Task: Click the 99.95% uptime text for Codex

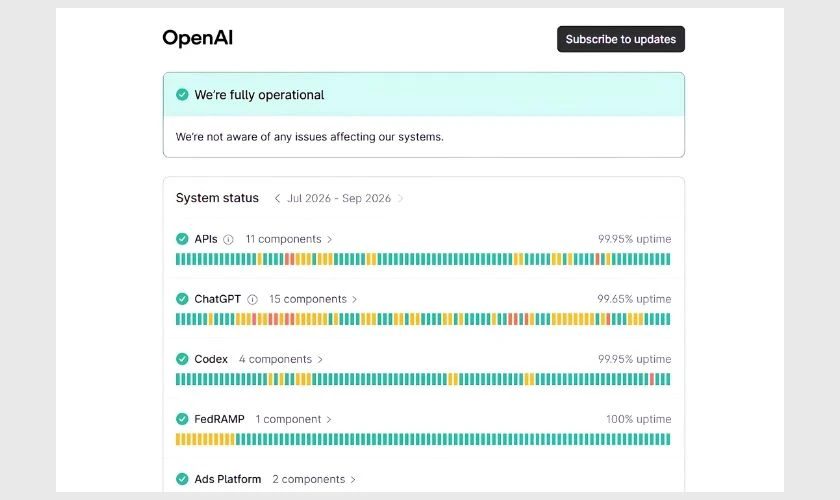Action: point(634,359)
